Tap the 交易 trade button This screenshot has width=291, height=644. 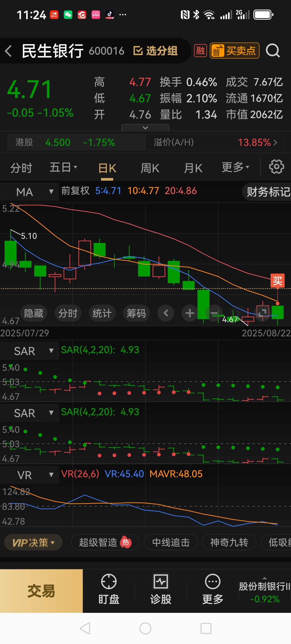pyautogui.click(x=41, y=591)
